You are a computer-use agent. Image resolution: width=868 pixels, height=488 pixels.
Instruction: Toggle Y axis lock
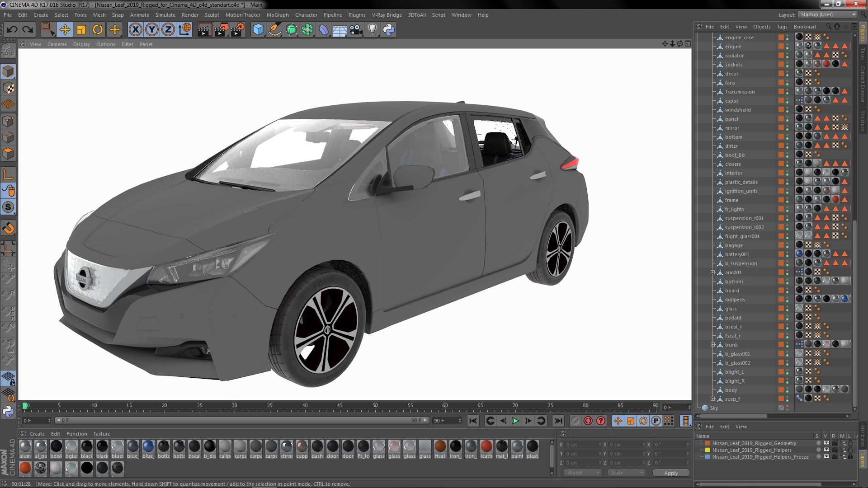[x=152, y=30]
